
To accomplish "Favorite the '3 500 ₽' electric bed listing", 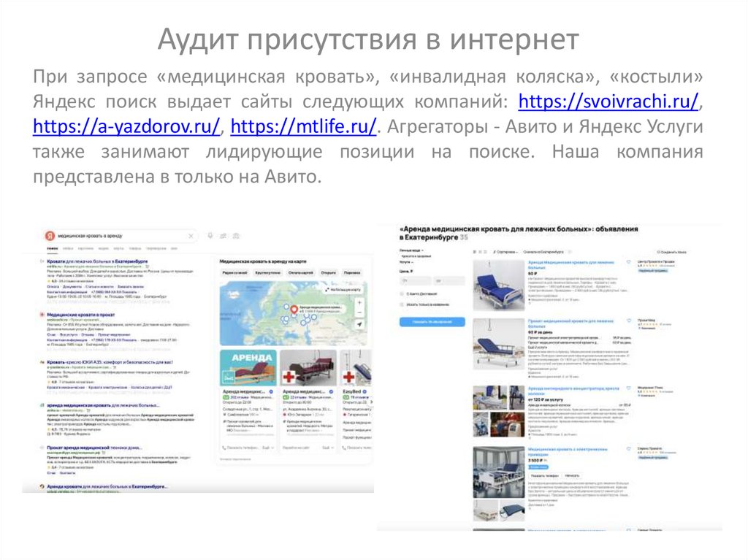I will pos(629,449).
